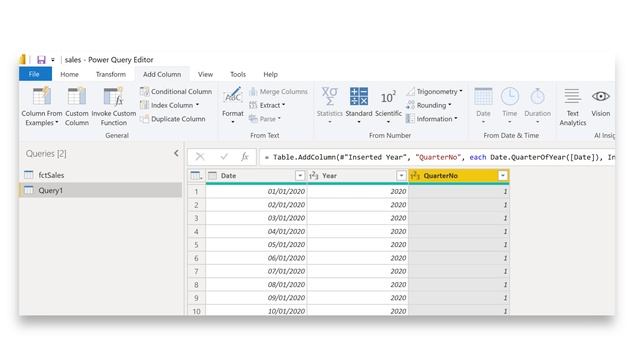Click the Statistics icon
Viewport: 640px width, 360px height.
tap(329, 96)
